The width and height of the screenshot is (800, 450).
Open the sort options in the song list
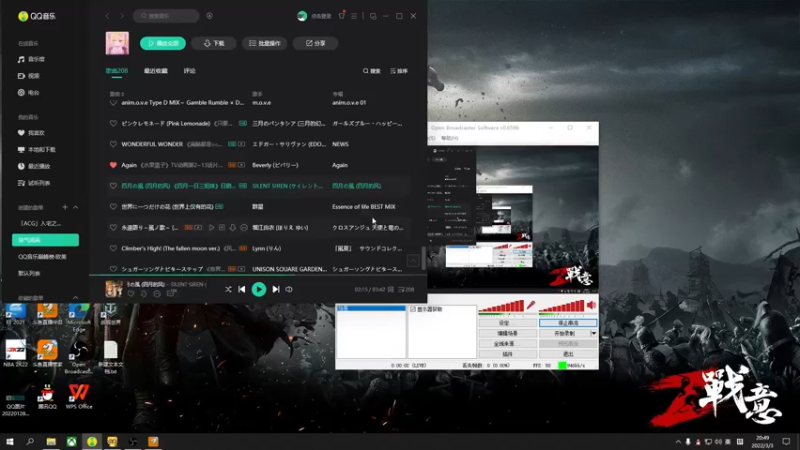click(x=399, y=71)
